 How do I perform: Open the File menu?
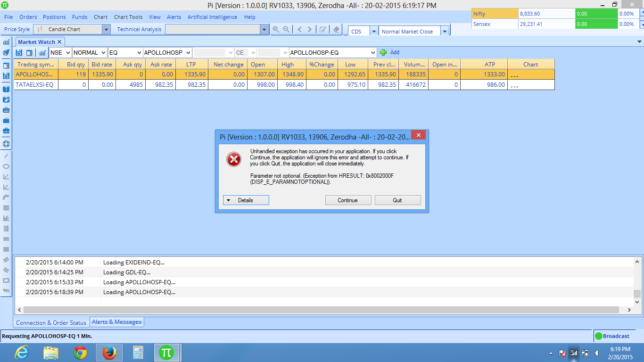coord(8,17)
